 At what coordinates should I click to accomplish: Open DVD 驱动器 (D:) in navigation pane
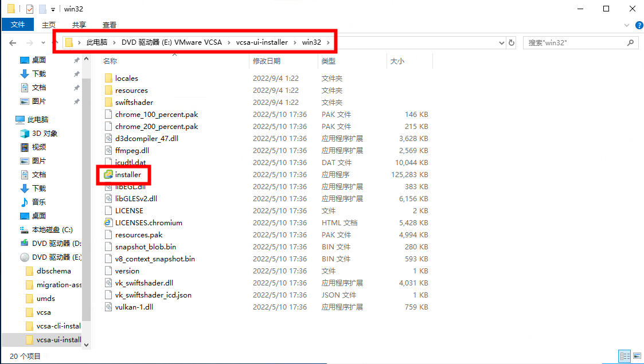pos(51,244)
